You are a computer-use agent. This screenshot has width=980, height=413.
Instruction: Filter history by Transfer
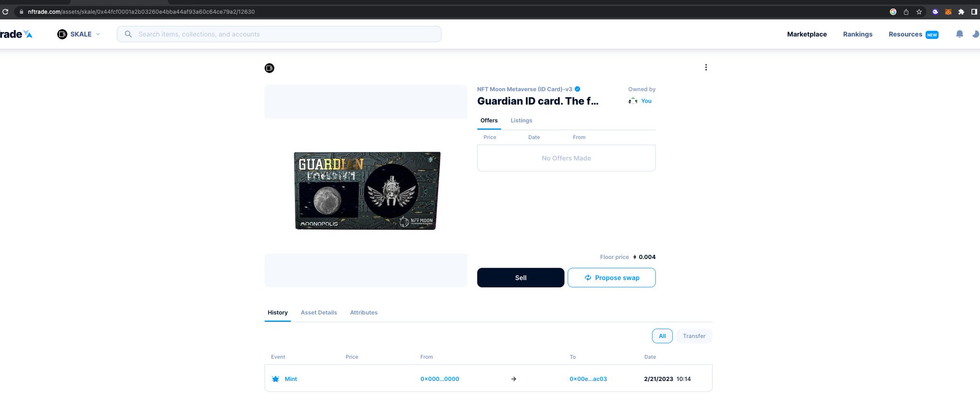coord(694,336)
